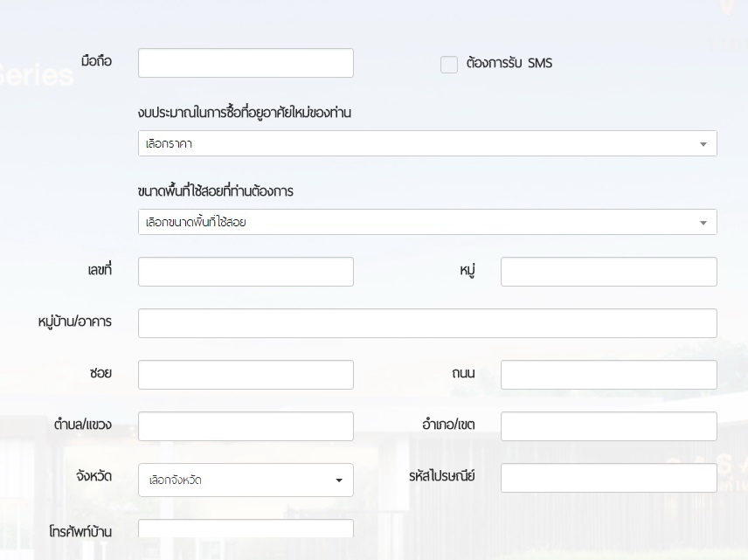The image size is (748, 560).
Task: Click the งบประมาณในการซื้อที่อยู่อาศัยใหม่ของท่าน heading label
Action: point(245,113)
